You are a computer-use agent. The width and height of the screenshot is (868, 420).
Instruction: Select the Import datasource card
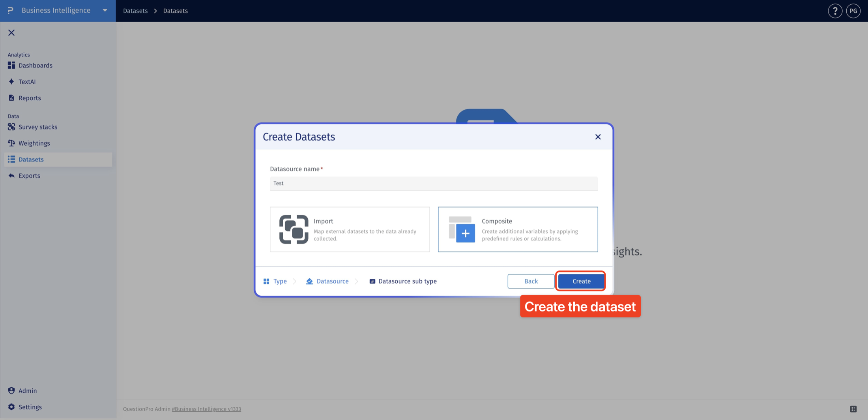[350, 229]
